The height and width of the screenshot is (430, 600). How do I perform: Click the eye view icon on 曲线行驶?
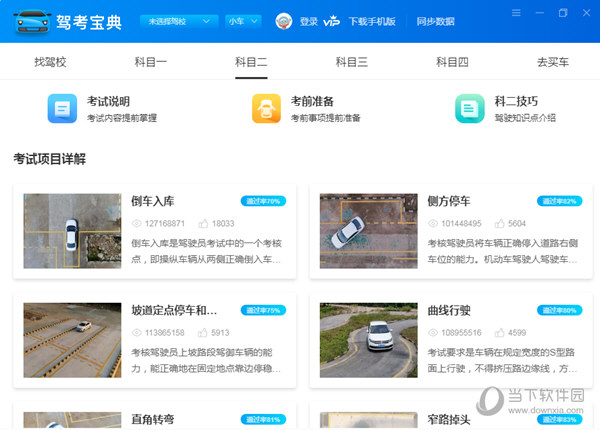click(433, 333)
